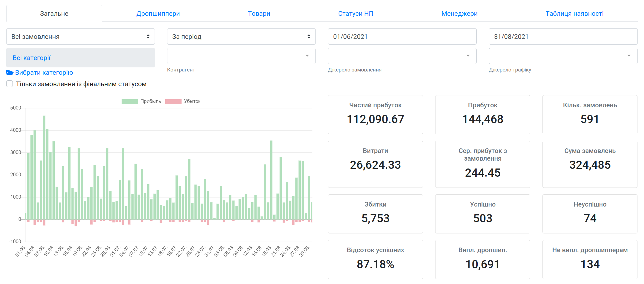Open the За період dropdown
This screenshot has width=644, height=284.
[241, 36]
